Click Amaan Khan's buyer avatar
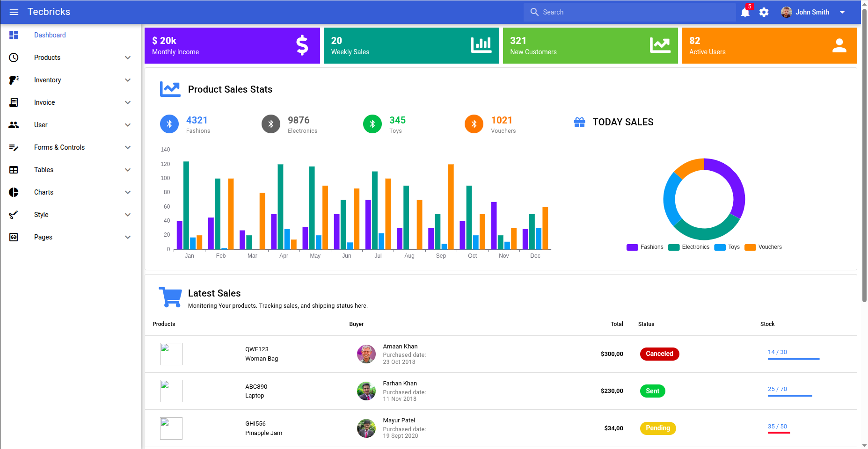The image size is (868, 449). (366, 354)
